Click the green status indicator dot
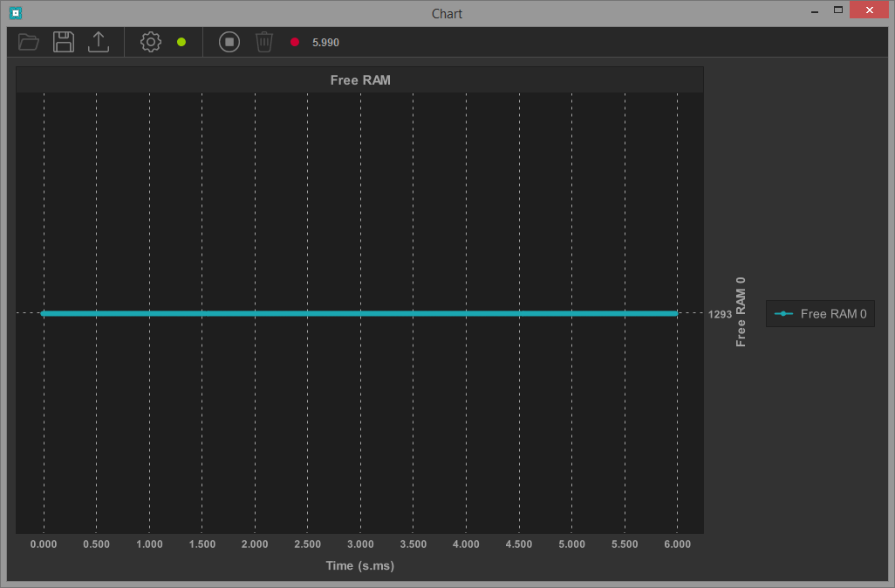 (181, 42)
